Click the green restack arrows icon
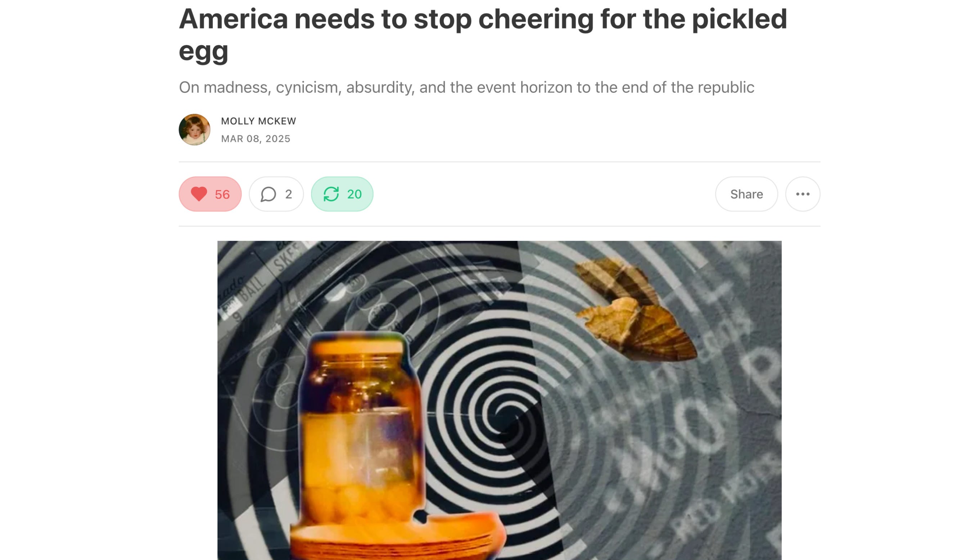 [x=331, y=194]
